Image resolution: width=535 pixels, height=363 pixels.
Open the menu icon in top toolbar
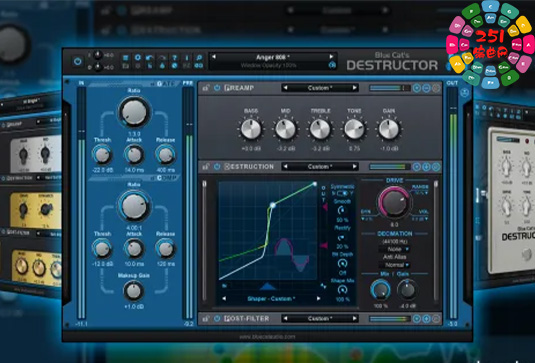point(126,57)
